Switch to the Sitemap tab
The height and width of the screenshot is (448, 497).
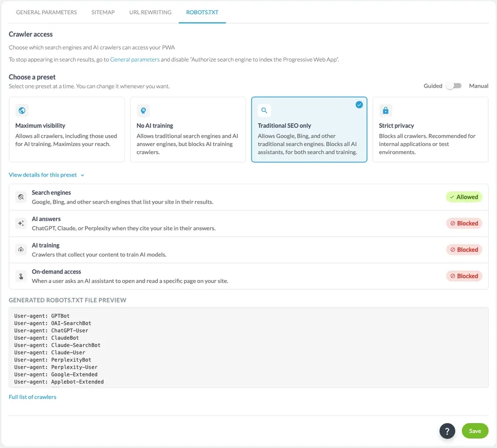tap(103, 12)
